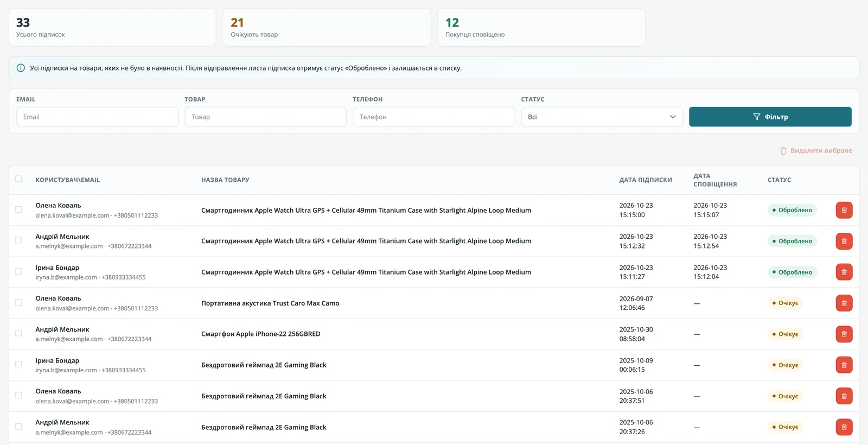The width and height of the screenshot is (868, 445).
Task: Focus the Email filter field
Action: 97,117
